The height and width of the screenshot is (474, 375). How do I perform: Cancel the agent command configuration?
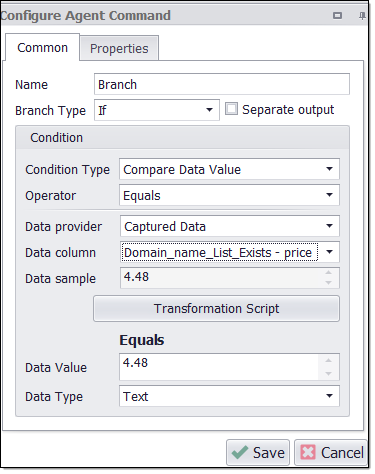click(331, 453)
